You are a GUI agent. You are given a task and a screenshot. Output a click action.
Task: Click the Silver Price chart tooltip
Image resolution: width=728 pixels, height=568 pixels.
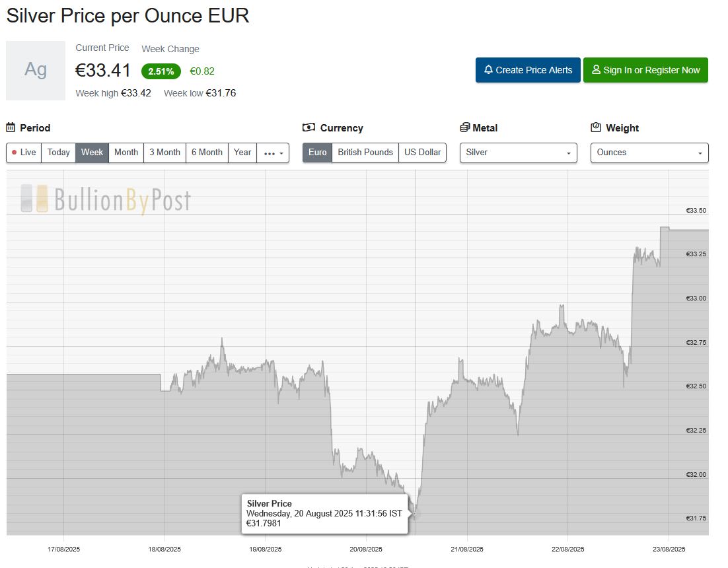click(324, 514)
